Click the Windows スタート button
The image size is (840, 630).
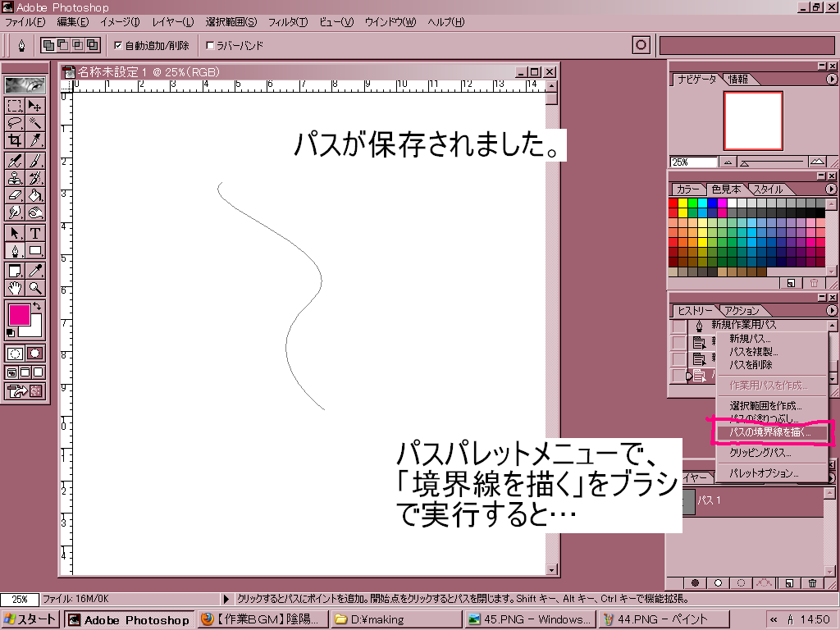pos(30,620)
